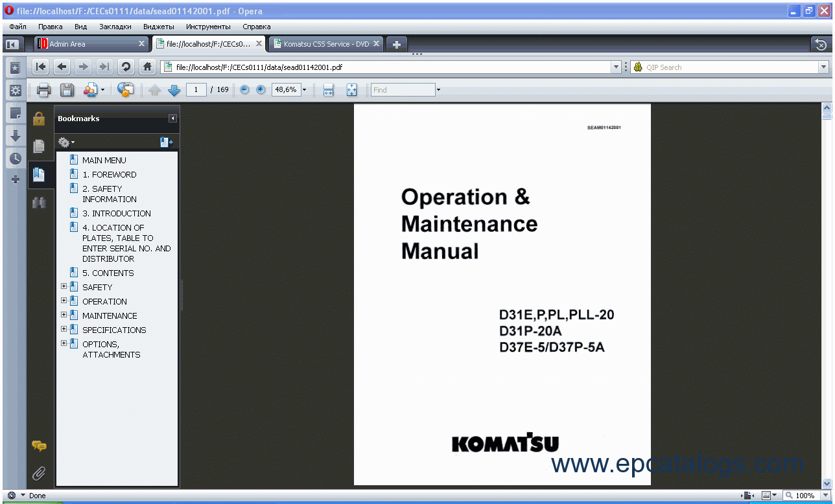Click Expand Current Bookmark icon in Bookmarks panel
The height and width of the screenshot is (504, 835).
point(166,142)
